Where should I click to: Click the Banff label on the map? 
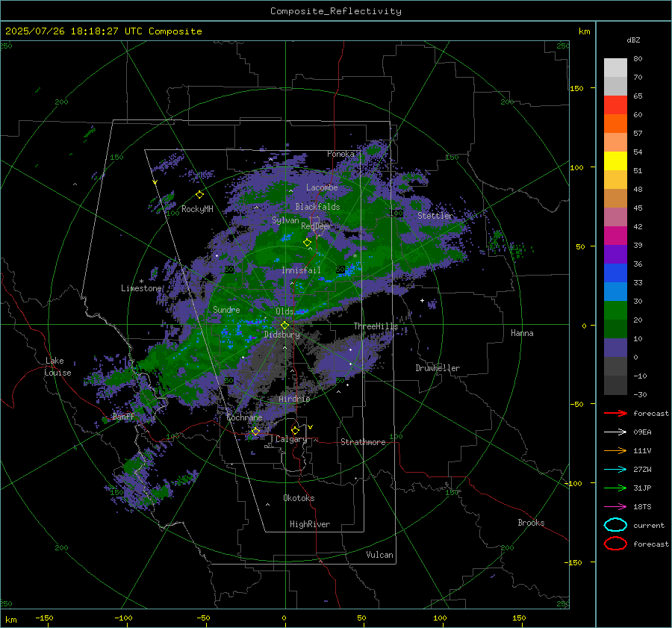coord(123,417)
